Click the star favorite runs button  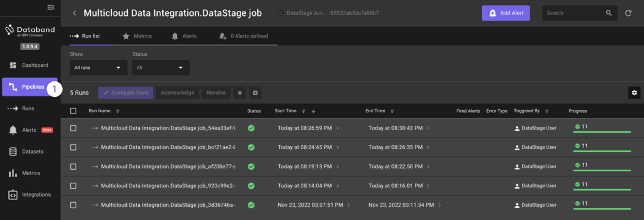pos(240,93)
